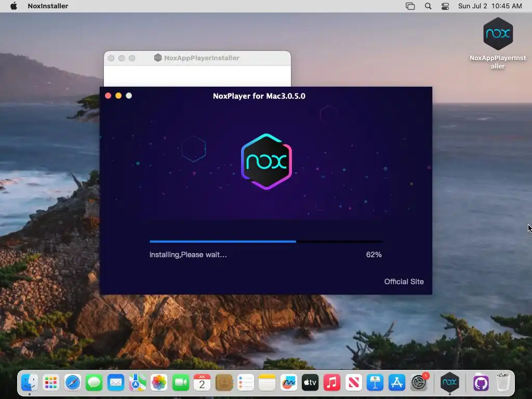Image resolution: width=532 pixels, height=399 pixels.
Task: Open the Trash in the Dock
Action: [x=502, y=383]
